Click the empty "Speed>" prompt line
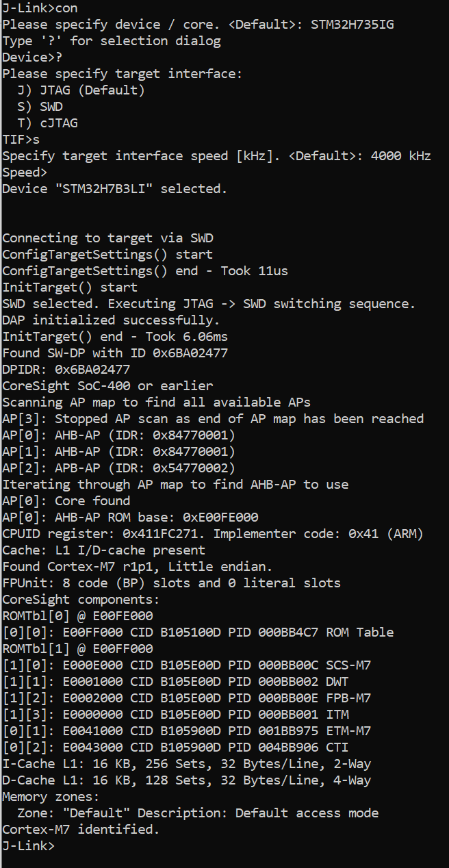 [x=25, y=173]
